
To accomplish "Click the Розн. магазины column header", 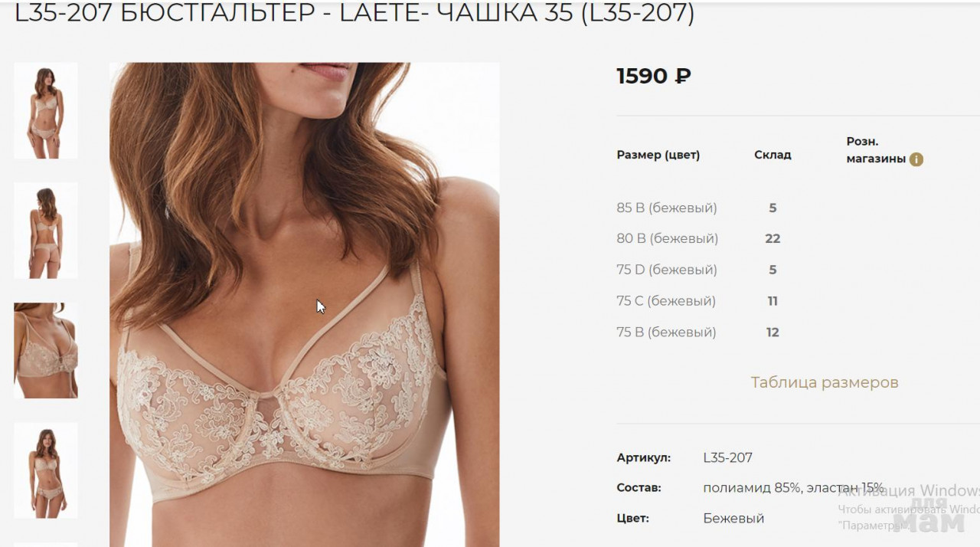I will click(x=876, y=150).
